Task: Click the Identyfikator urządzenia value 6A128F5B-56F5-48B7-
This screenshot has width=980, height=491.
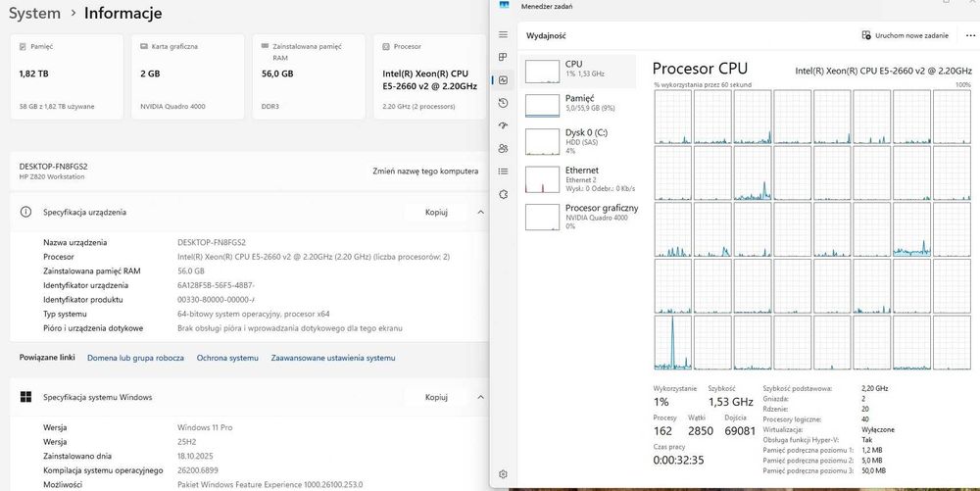Action: [x=216, y=285]
